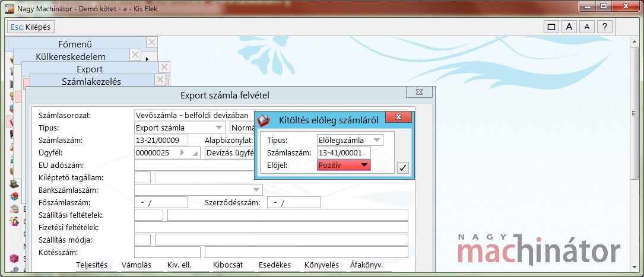Click the Szállítás módja description field

click(281, 240)
